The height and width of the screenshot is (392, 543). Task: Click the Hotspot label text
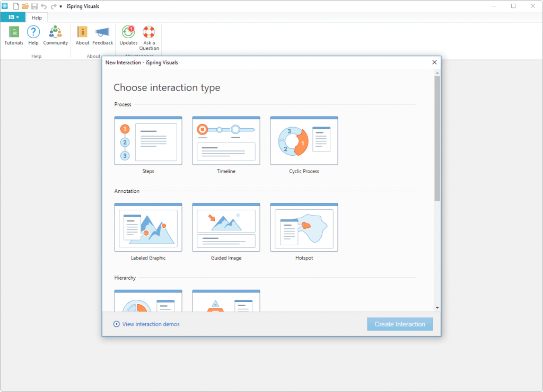pos(304,258)
